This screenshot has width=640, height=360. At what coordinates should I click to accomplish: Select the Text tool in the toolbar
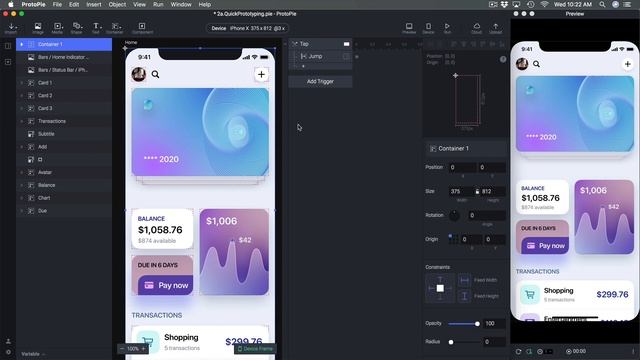point(96,28)
